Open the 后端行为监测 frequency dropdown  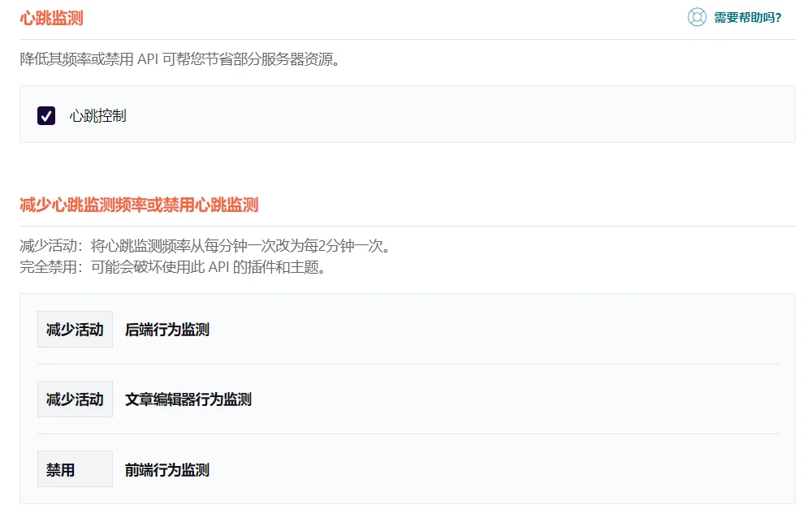pyautogui.click(x=75, y=330)
